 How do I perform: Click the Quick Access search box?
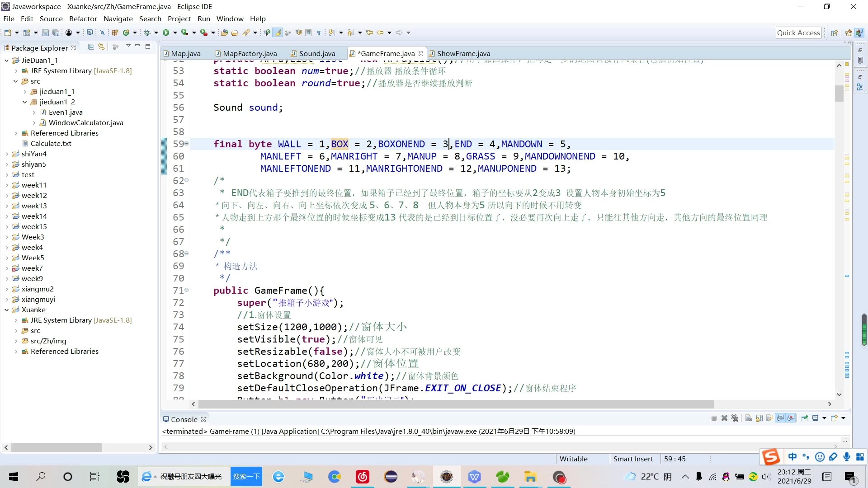tap(798, 33)
